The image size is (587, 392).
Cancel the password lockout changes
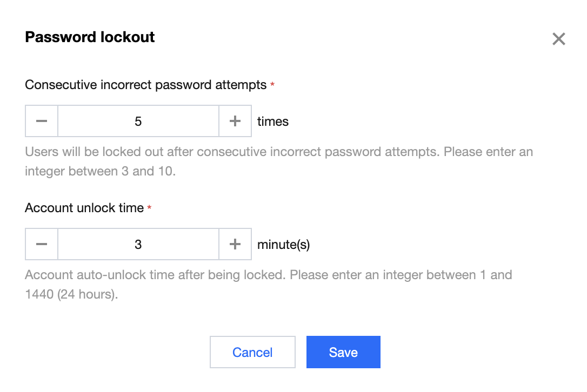(x=252, y=352)
